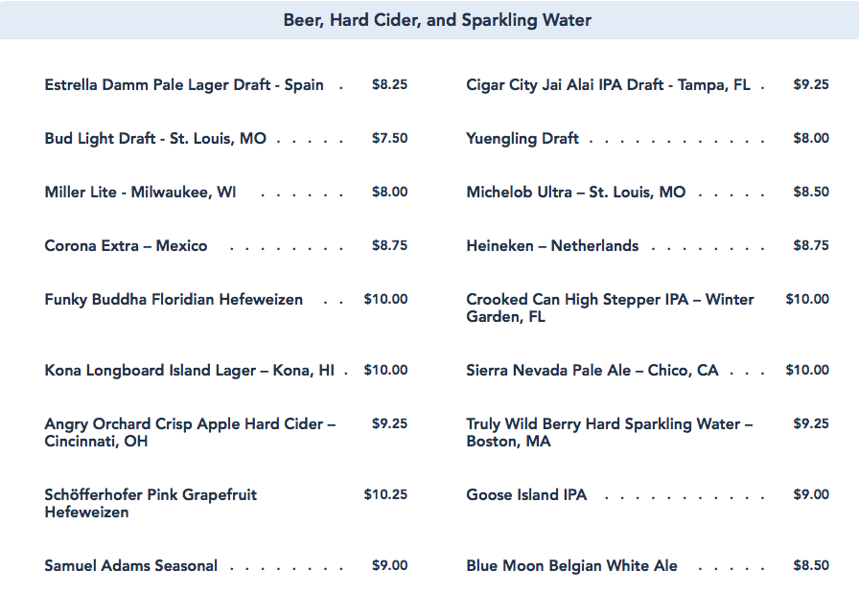Select Estrella Damm Pale Lager Draft item
Screen dimensions: 859x616
(x=184, y=84)
